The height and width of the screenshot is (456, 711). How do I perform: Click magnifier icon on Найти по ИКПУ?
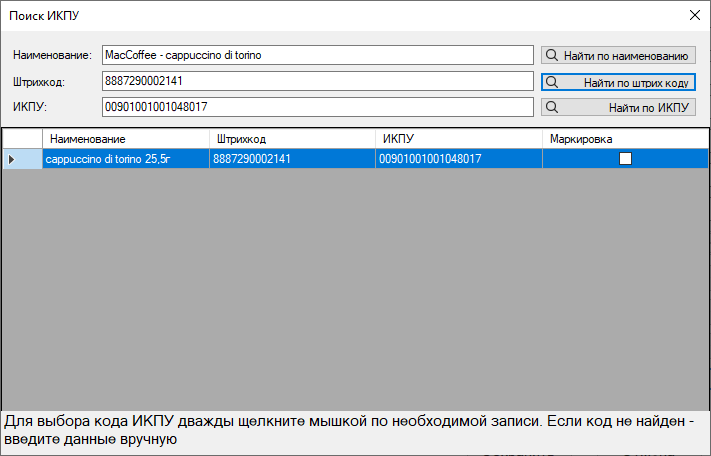point(551,107)
